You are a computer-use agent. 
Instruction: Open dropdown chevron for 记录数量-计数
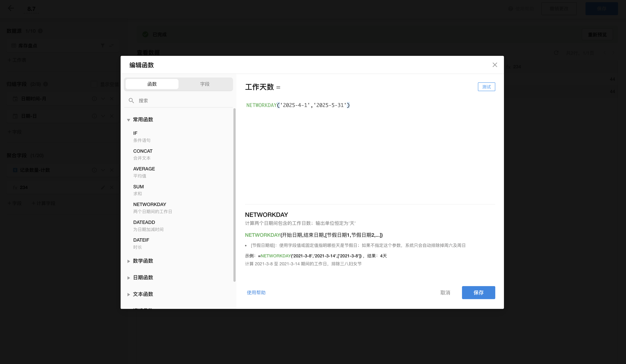[103, 170]
